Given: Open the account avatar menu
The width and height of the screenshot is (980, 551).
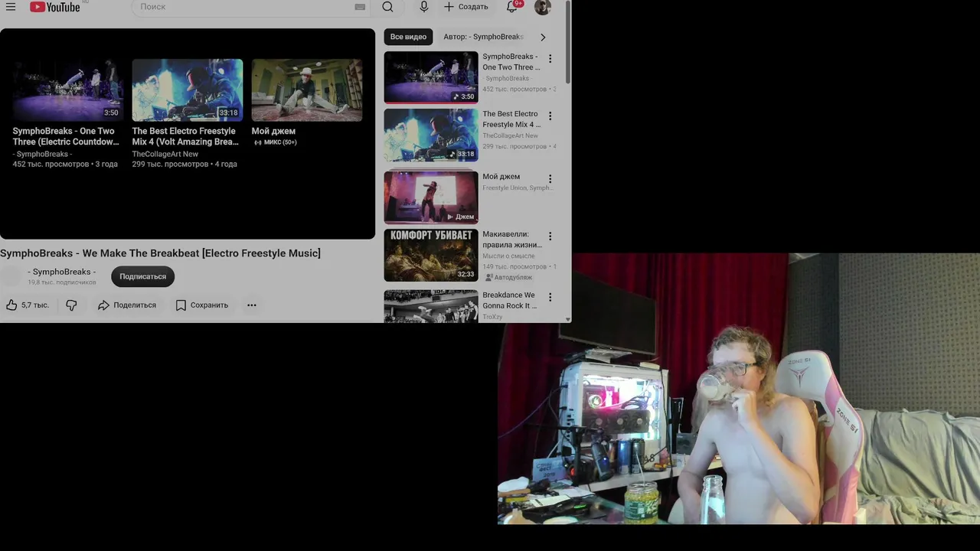Looking at the screenshot, I should [x=543, y=7].
